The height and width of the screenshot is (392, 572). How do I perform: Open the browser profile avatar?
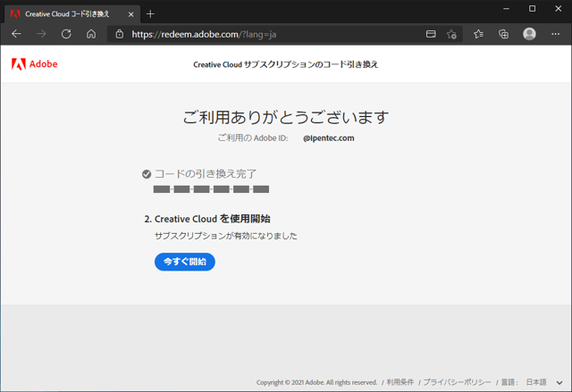[x=529, y=34]
